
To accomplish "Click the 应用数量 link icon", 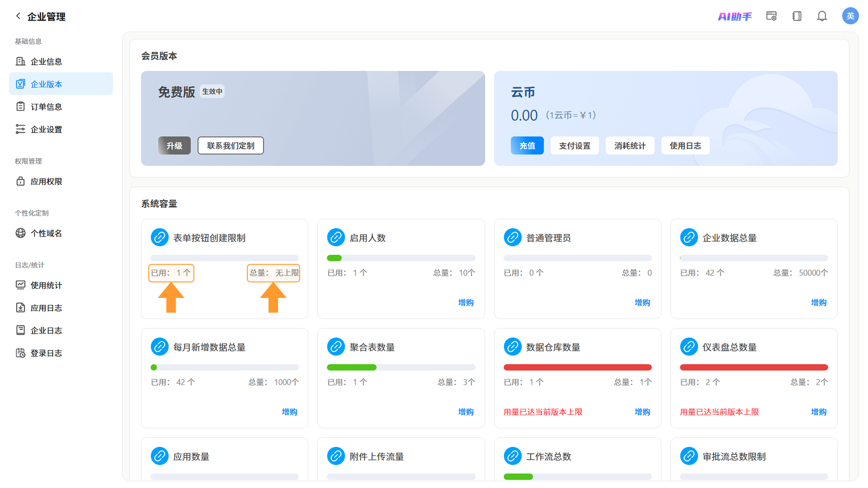I will 159,456.
